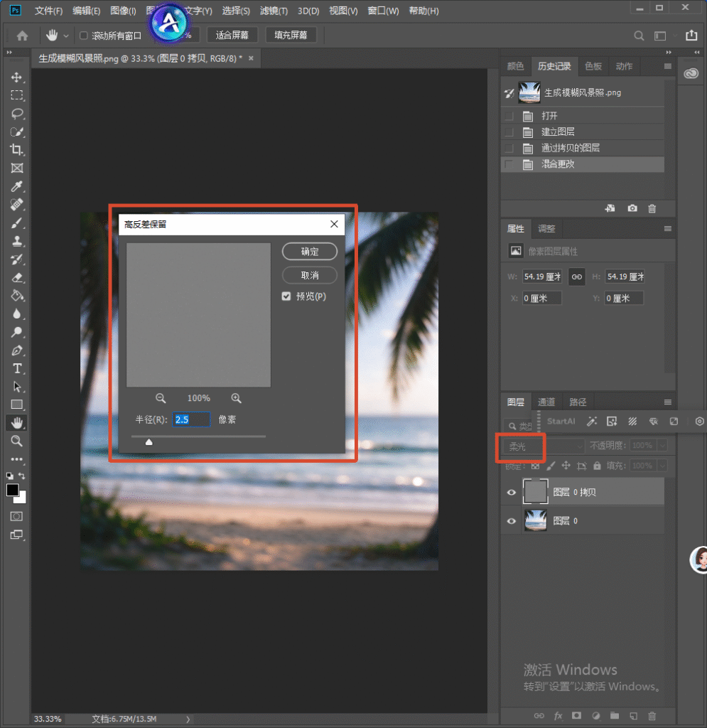Image resolution: width=707 pixels, height=728 pixels.
Task: Click the zoom-in magnifier in filter dialog
Action: tap(236, 398)
